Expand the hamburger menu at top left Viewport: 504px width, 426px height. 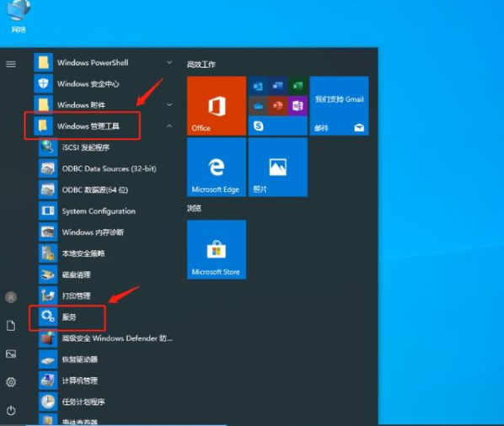(x=11, y=64)
